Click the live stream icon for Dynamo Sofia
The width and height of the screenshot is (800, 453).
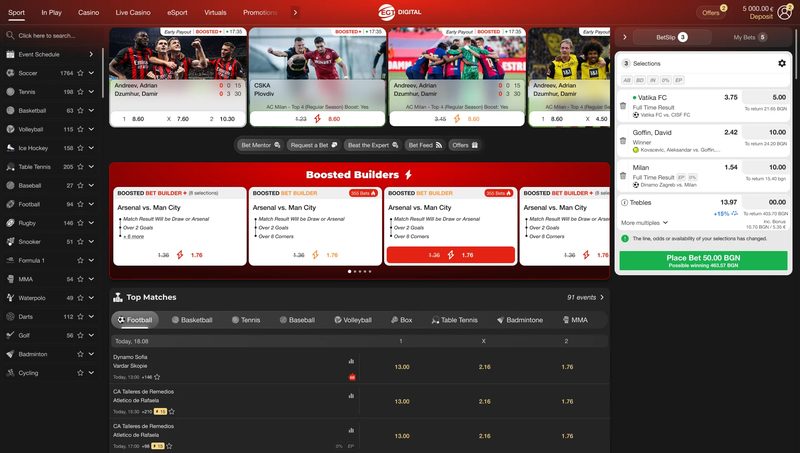pyautogui.click(x=352, y=377)
